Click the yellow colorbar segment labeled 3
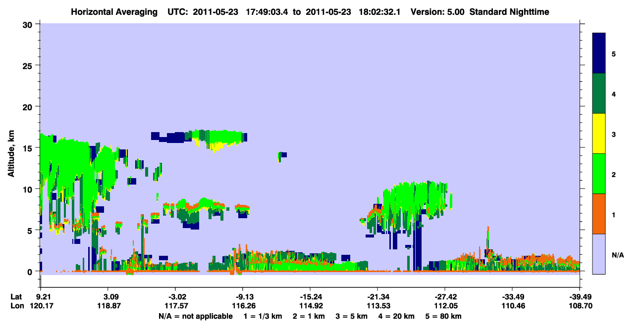Viewport: 644px width, 330px height. [599, 134]
